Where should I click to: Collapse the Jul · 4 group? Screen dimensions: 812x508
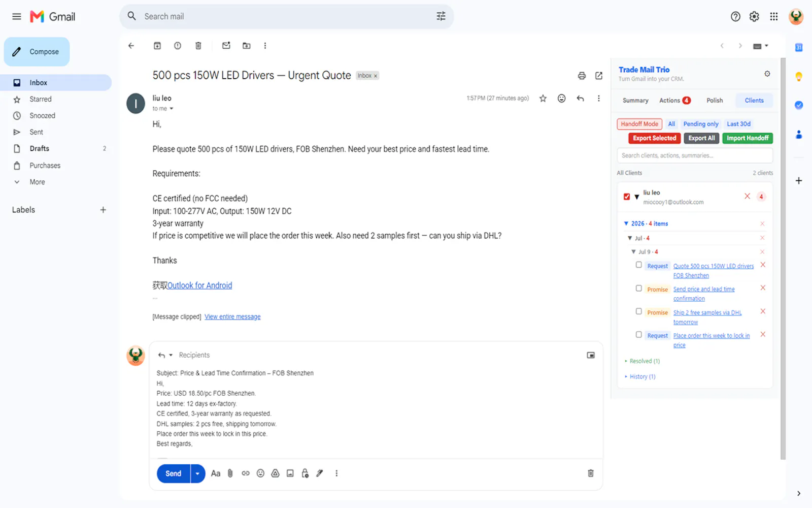(x=630, y=238)
